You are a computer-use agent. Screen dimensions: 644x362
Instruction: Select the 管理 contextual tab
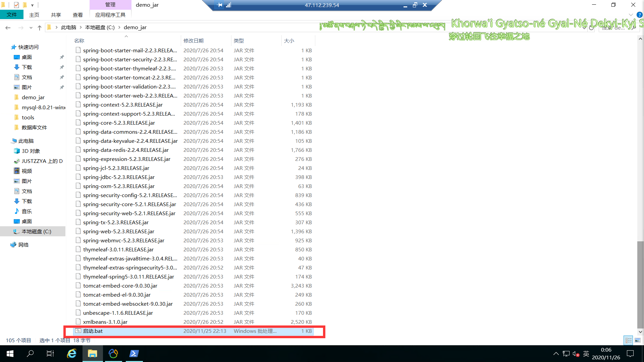coord(110,5)
